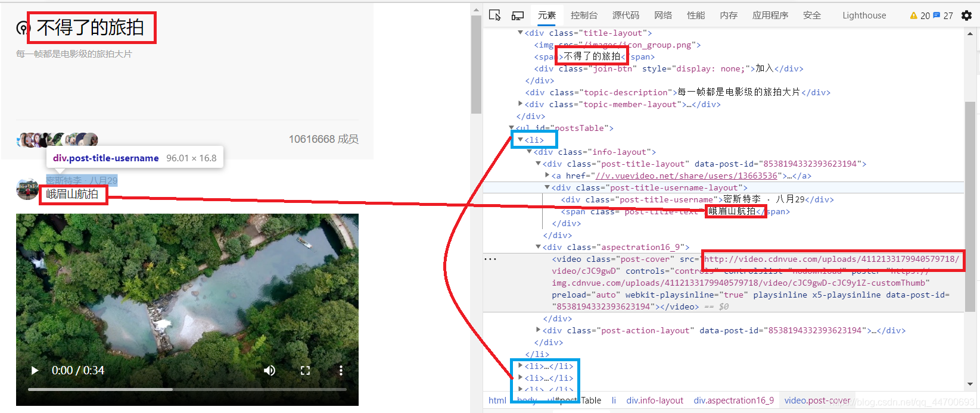Screen dimensions: 980x413
Task: Mute the video using the speaker icon
Action: coord(270,371)
